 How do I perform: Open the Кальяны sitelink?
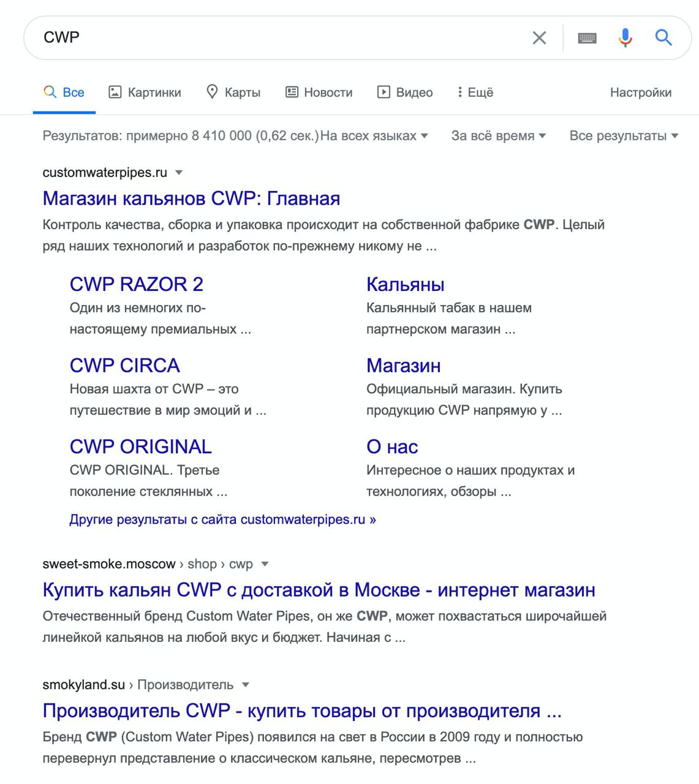405,284
